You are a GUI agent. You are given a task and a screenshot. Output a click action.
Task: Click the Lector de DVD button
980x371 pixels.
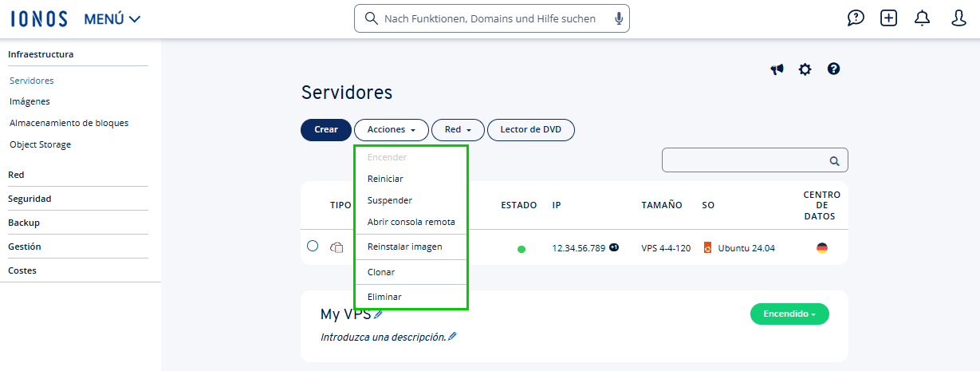tap(530, 129)
